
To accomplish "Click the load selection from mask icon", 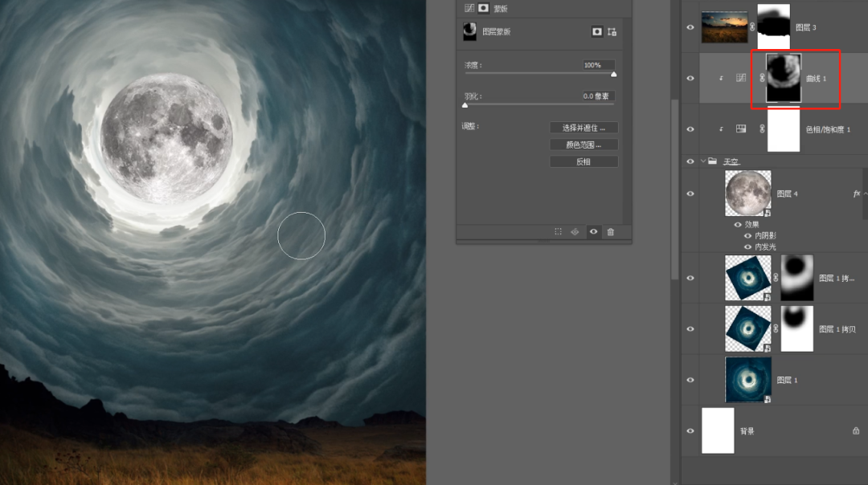I will pos(559,231).
